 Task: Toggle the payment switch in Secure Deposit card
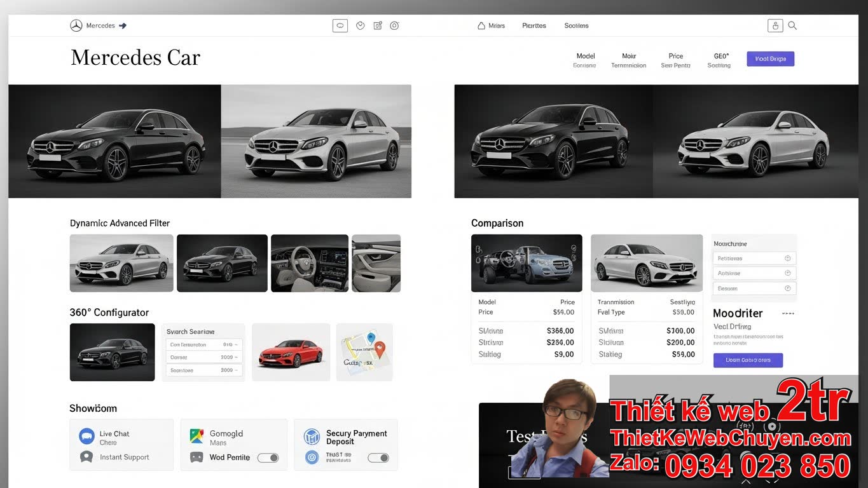point(378,457)
